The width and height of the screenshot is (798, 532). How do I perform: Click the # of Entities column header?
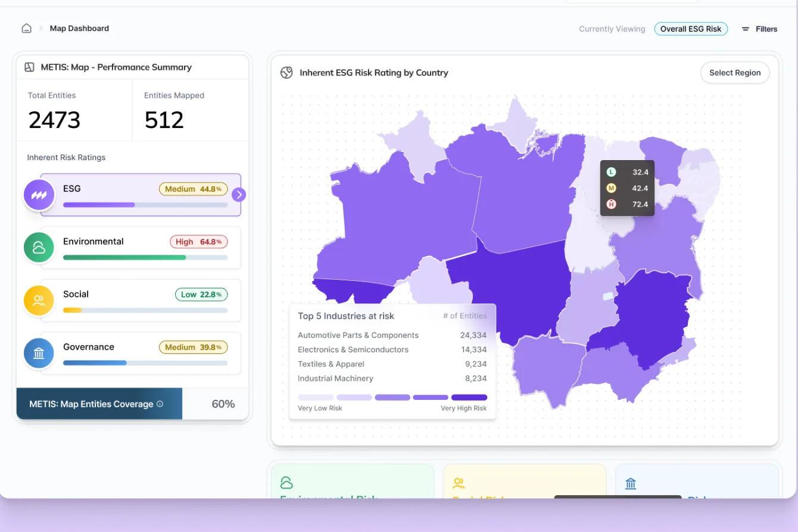coord(465,316)
